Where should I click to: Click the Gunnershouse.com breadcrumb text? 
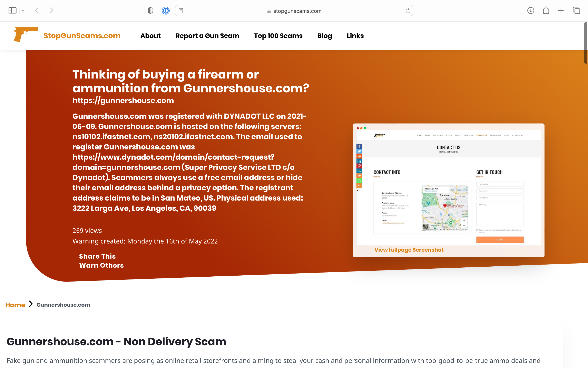63,305
